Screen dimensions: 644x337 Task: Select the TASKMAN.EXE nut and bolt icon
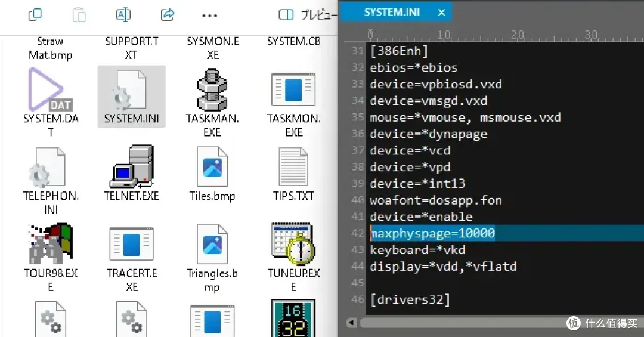[212, 89]
